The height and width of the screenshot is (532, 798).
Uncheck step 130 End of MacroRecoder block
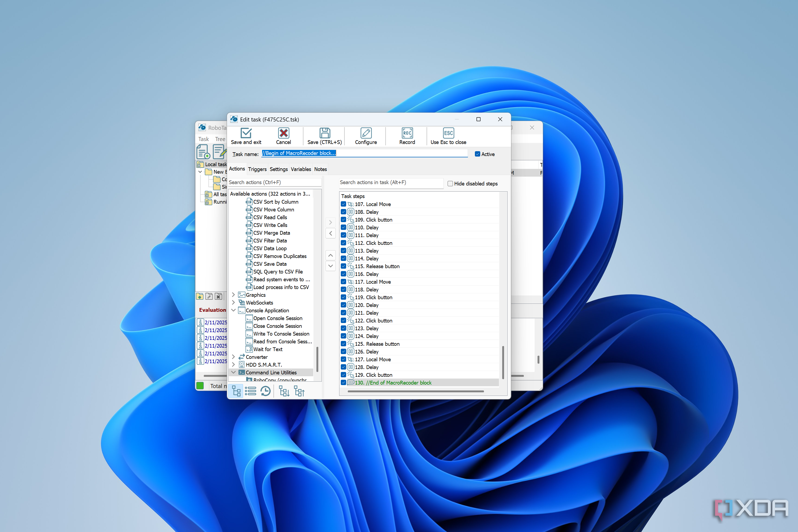[x=343, y=383]
